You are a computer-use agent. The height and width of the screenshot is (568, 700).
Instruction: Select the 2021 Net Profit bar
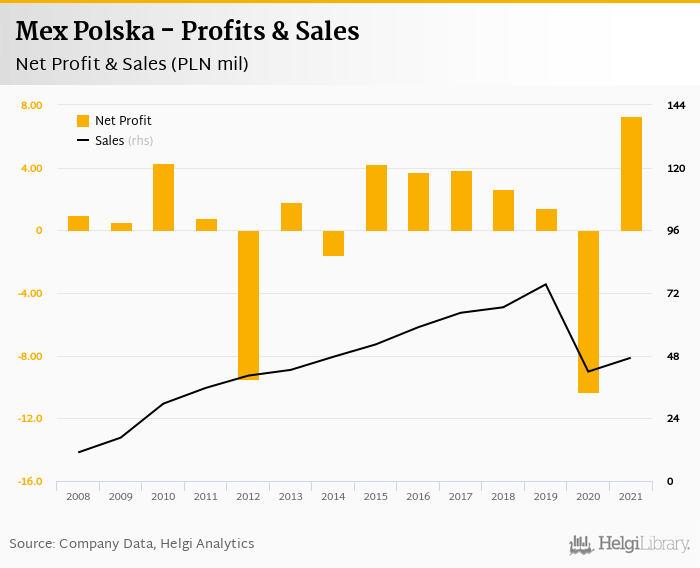631,174
